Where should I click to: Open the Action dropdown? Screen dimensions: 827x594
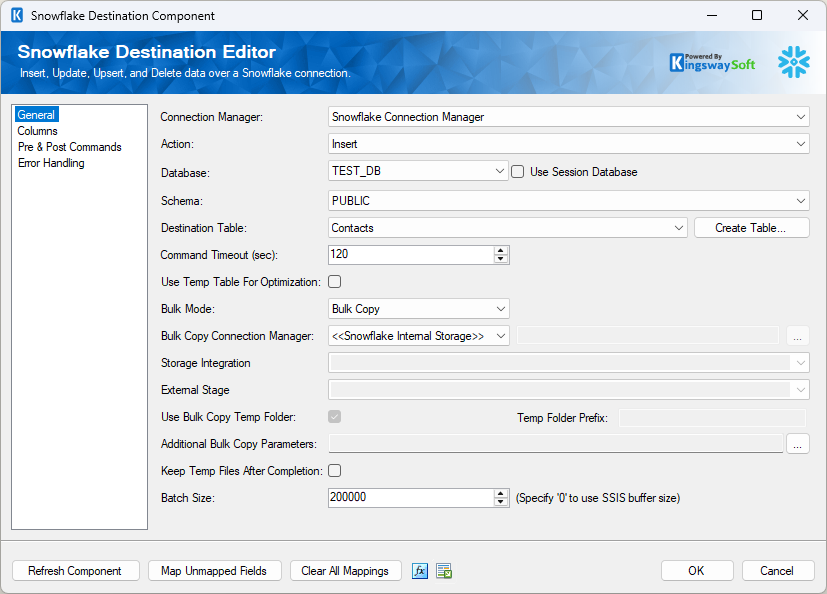click(x=799, y=143)
